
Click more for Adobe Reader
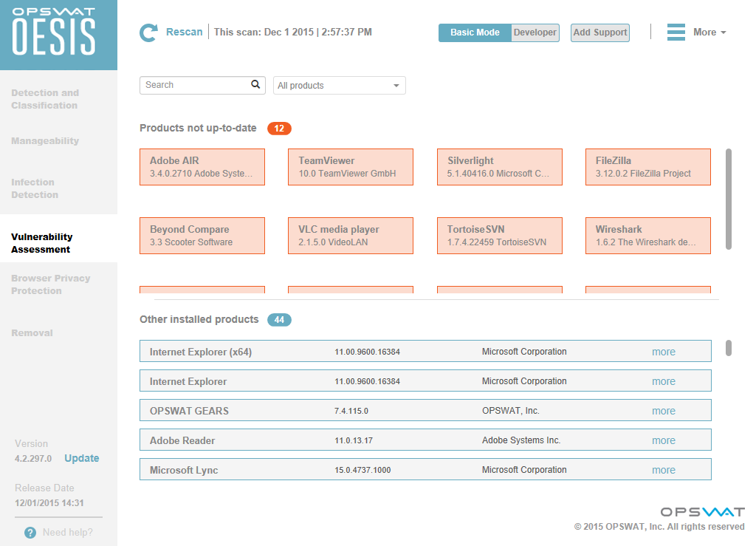tap(664, 440)
